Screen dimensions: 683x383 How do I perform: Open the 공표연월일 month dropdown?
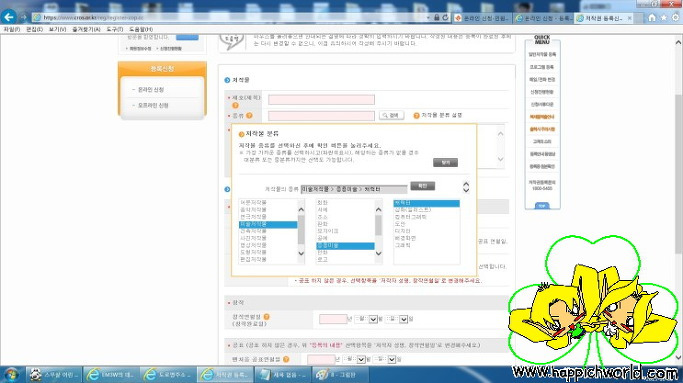pos(361,359)
